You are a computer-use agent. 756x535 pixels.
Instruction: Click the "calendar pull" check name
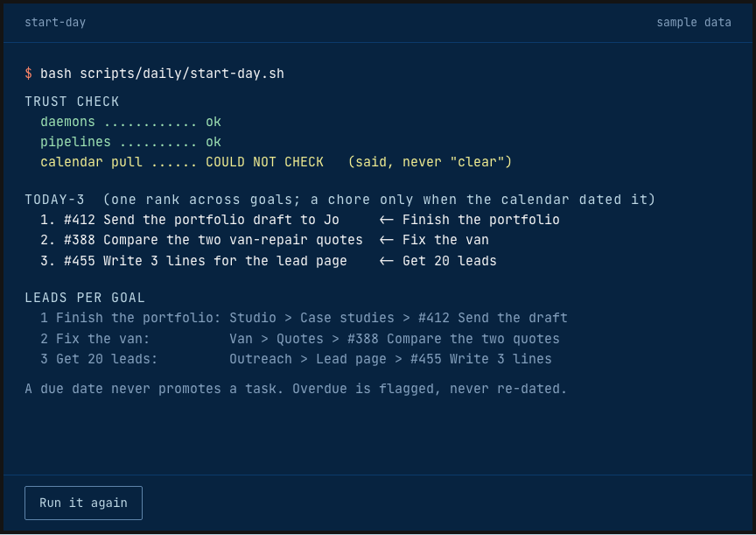(91, 162)
